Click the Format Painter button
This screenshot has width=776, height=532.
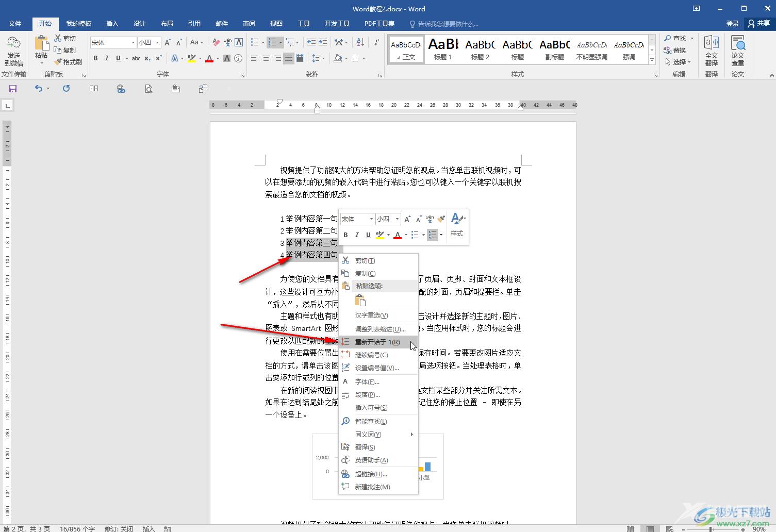click(x=68, y=62)
